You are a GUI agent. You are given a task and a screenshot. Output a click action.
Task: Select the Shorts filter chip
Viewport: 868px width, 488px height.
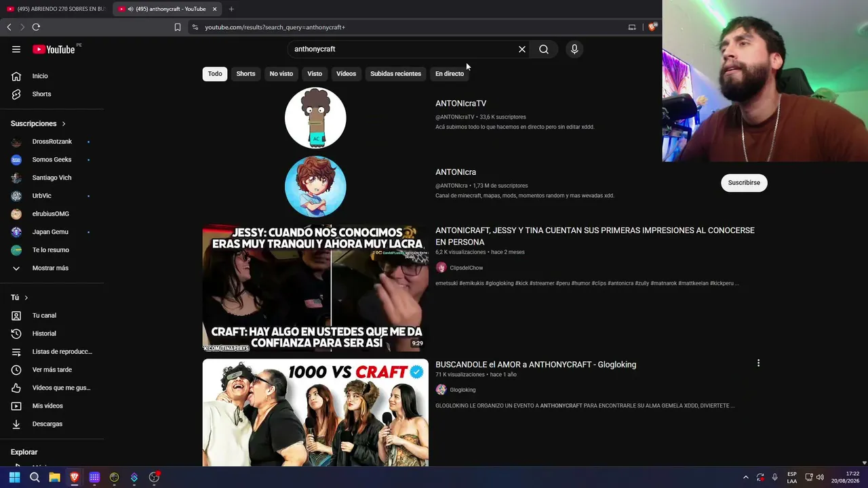245,74
